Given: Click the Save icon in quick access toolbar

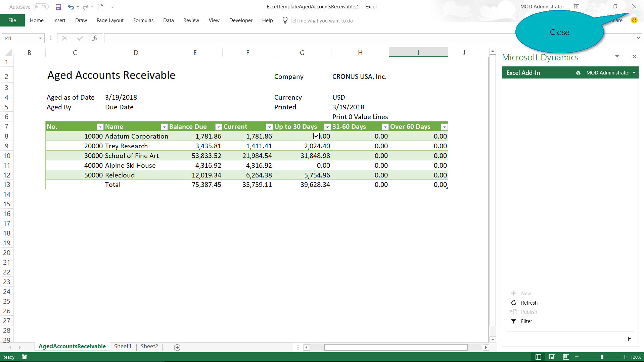Looking at the screenshot, I should coord(58,7).
